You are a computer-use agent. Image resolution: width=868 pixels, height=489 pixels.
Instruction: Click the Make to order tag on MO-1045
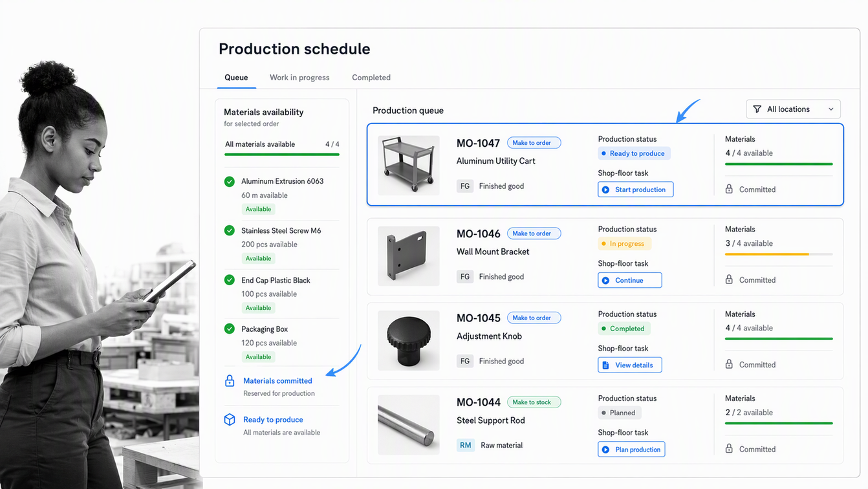coord(534,318)
